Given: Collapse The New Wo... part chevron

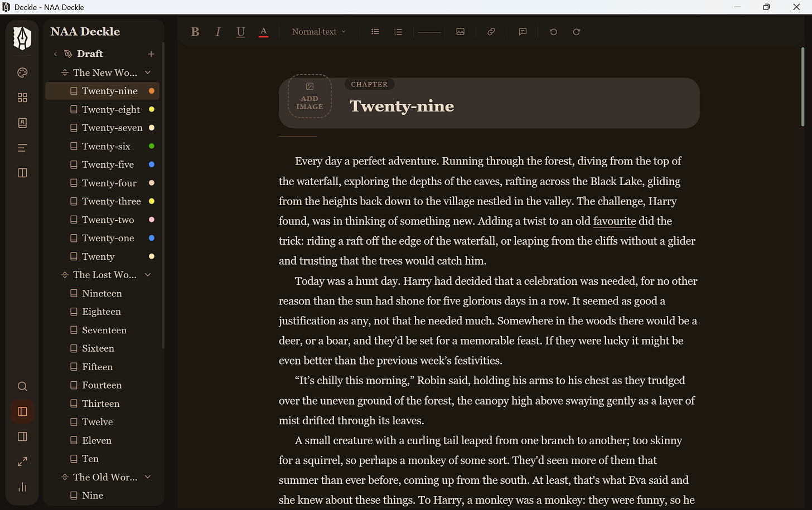Looking at the screenshot, I should (148, 72).
